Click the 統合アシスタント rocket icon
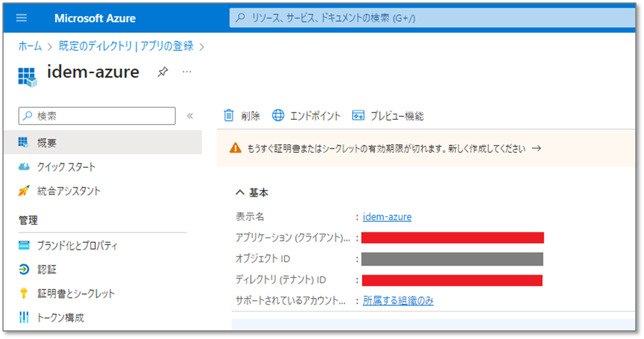Viewport: 644px width, 339px height. click(24, 191)
